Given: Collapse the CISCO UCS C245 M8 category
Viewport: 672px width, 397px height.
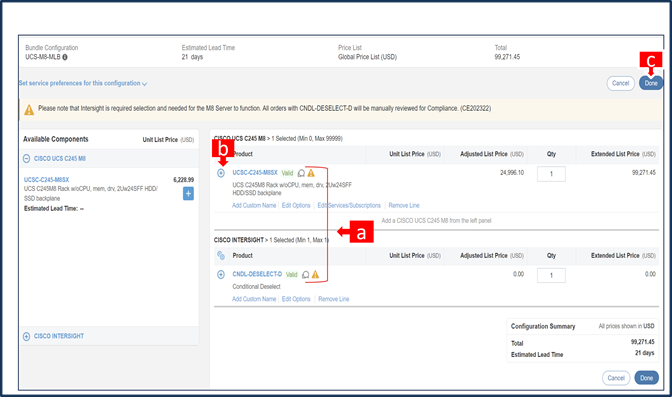Looking at the screenshot, I should 27,159.
